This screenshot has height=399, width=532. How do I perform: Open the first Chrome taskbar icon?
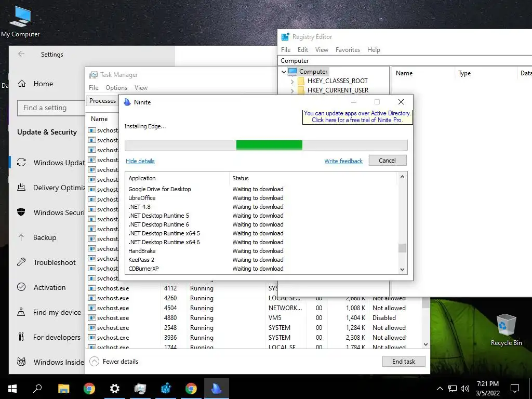coord(89,389)
